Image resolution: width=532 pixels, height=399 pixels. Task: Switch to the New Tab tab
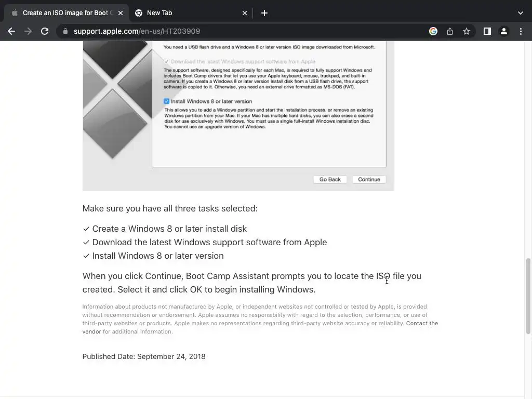[191, 13]
